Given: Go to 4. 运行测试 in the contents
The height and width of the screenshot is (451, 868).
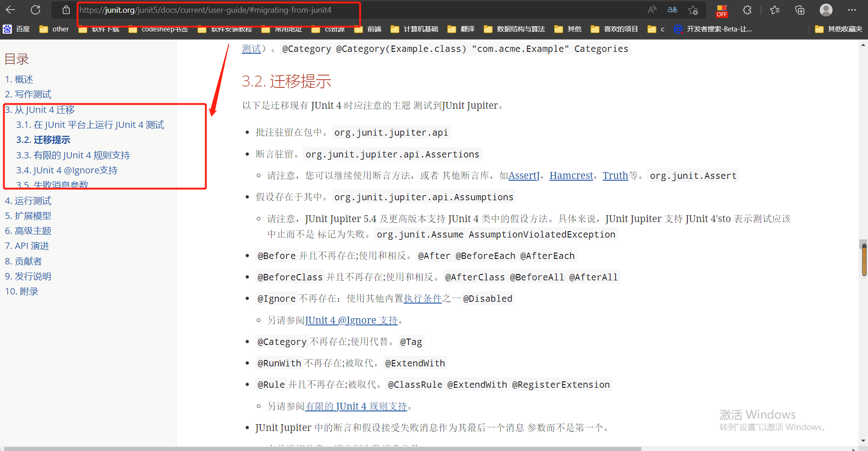Looking at the screenshot, I should click(x=28, y=201).
